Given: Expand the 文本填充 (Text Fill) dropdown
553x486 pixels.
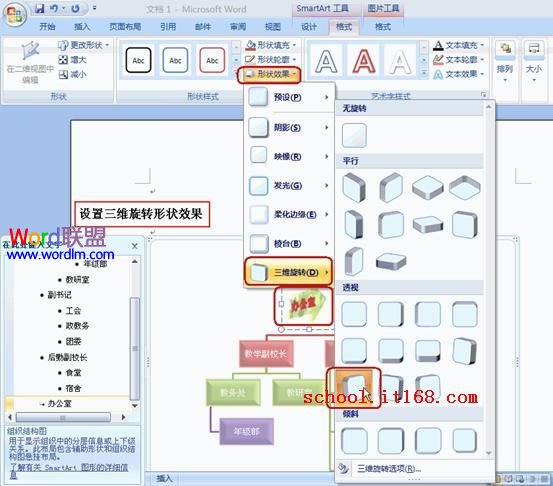Looking at the screenshot, I should coord(458,45).
